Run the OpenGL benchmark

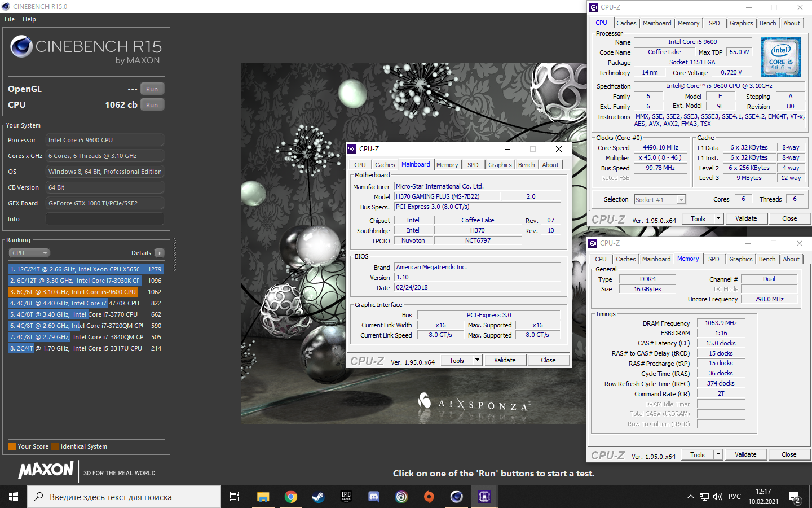pyautogui.click(x=152, y=89)
